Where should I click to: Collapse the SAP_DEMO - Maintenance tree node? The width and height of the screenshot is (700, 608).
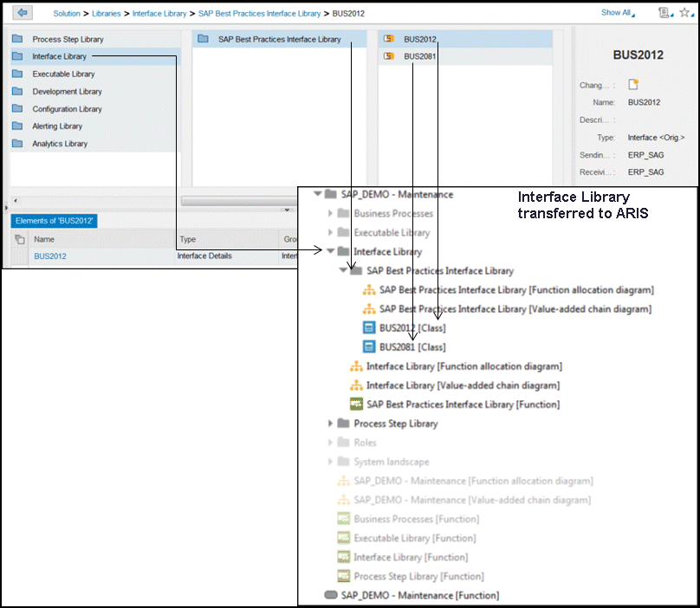point(318,194)
